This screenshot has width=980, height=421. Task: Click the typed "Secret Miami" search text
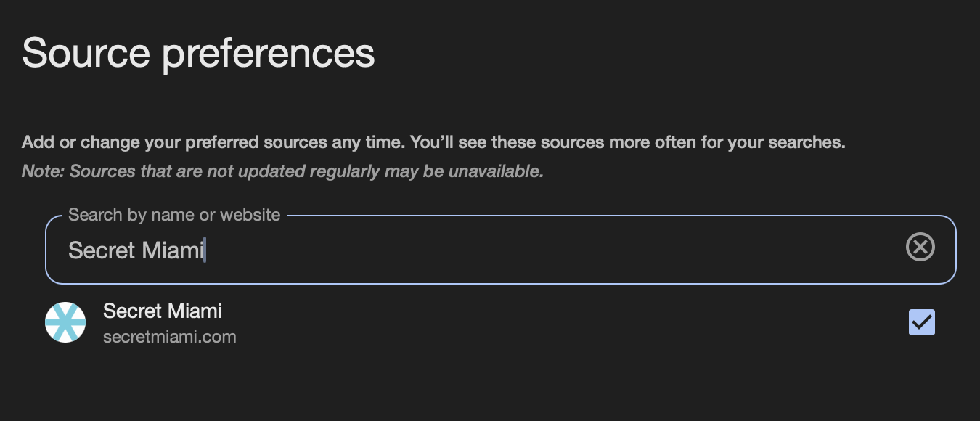[136, 250]
